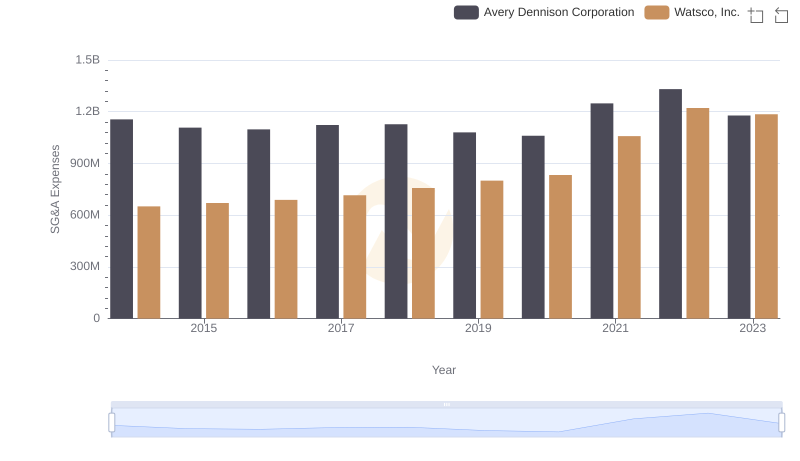This screenshot has width=800, height=461.
Task: Click Watsco bar for 2018
Action: [423, 253]
